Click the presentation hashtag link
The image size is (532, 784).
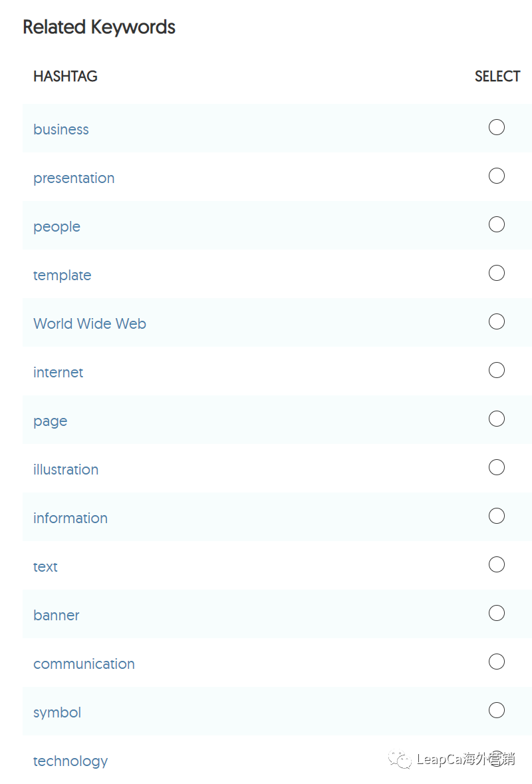click(x=74, y=178)
